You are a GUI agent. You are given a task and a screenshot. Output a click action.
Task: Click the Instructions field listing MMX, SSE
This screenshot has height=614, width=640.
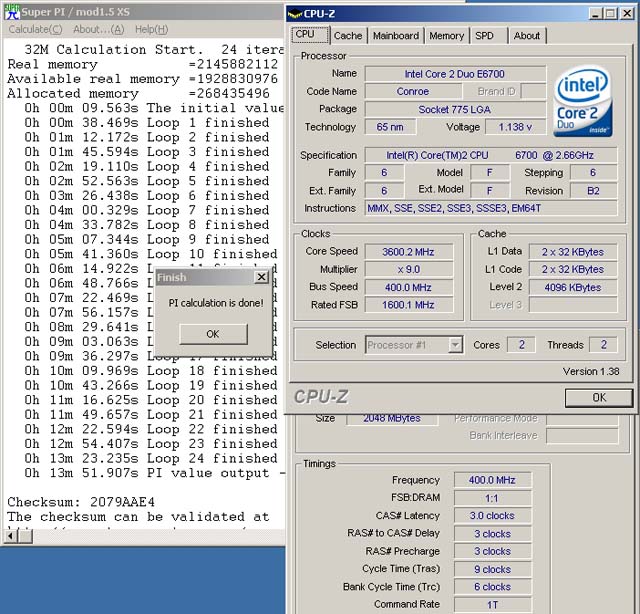tap(491, 208)
